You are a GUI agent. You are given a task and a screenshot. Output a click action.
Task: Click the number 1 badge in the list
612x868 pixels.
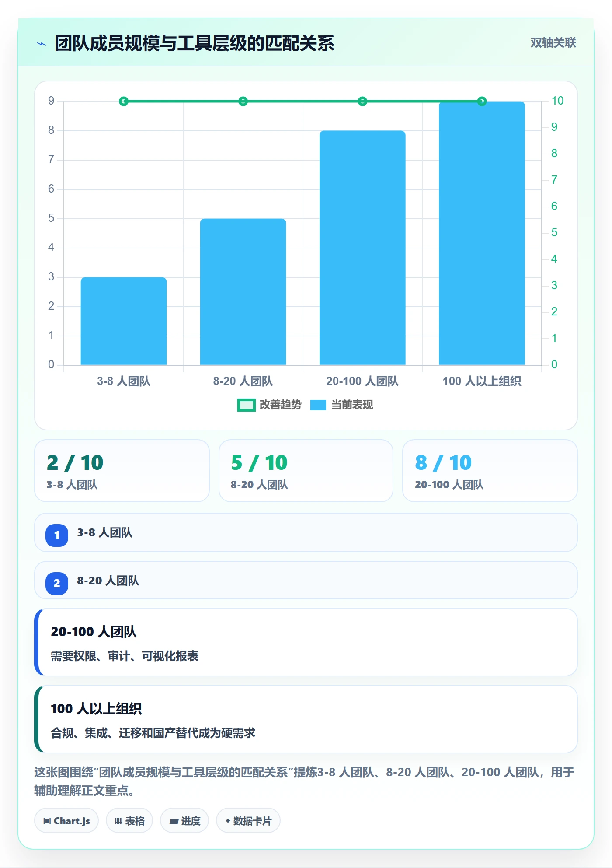pyautogui.click(x=57, y=535)
